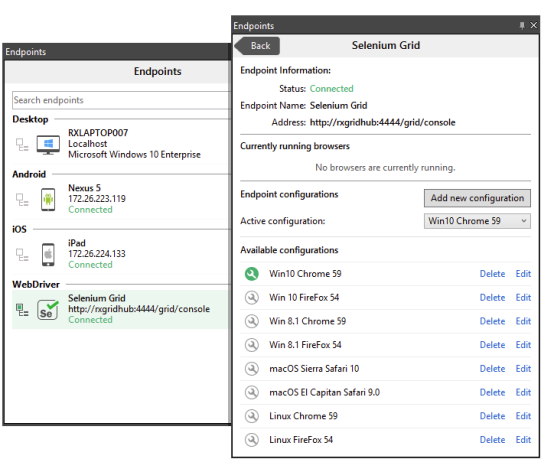
Task: Activate macOS El Capitan Safari 9.0 configuration icon
Action: [x=252, y=392]
